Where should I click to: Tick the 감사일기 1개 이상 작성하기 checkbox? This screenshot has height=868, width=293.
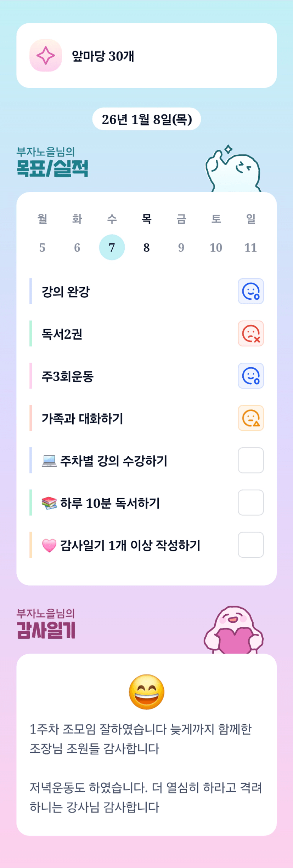[x=250, y=545]
